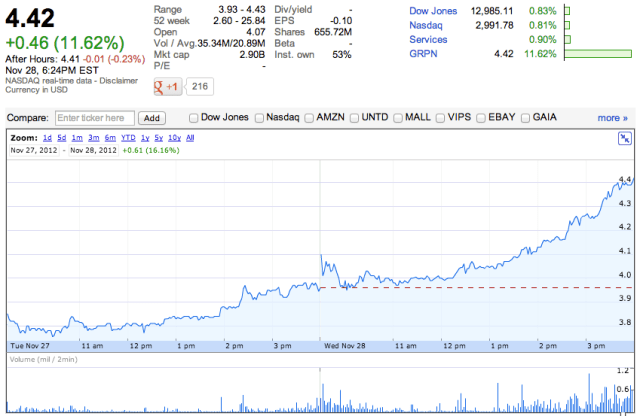
Task: Open the Dow Jones index link
Action: coord(433,11)
